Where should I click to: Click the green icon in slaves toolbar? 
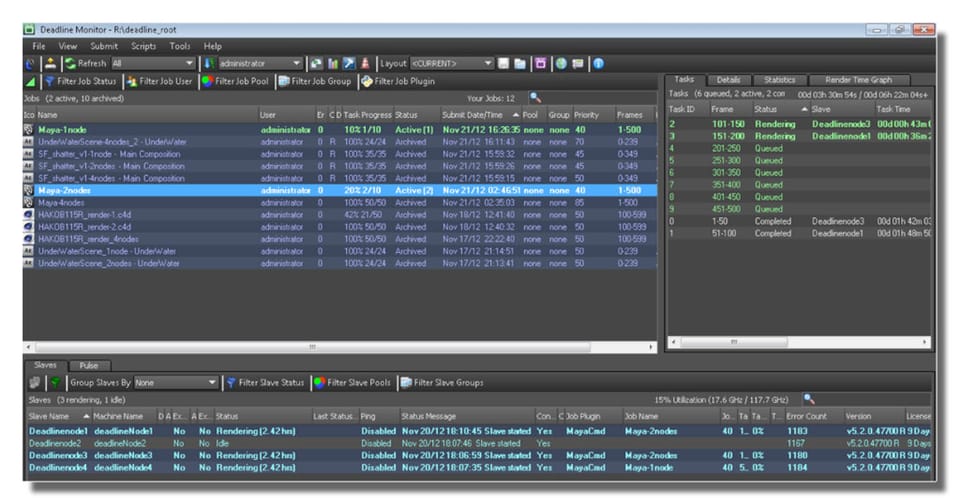(55, 383)
